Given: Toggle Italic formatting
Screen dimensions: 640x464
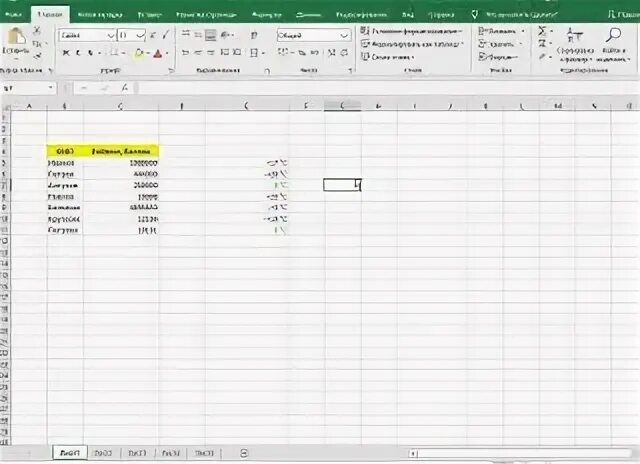Looking at the screenshot, I should point(78,53).
